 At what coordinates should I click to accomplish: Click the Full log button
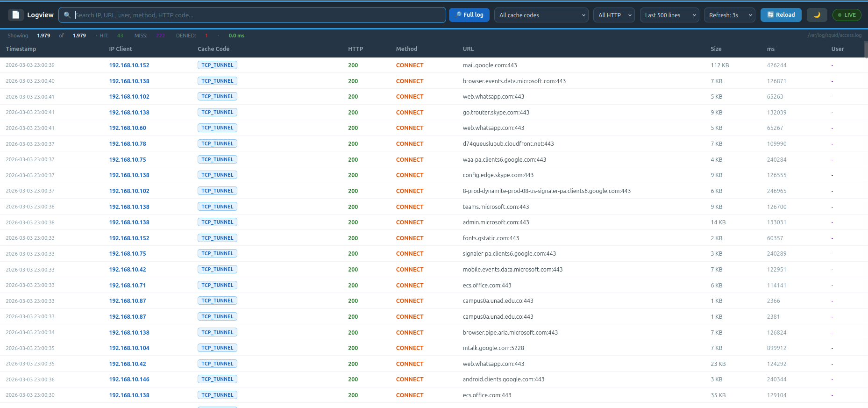tap(470, 15)
